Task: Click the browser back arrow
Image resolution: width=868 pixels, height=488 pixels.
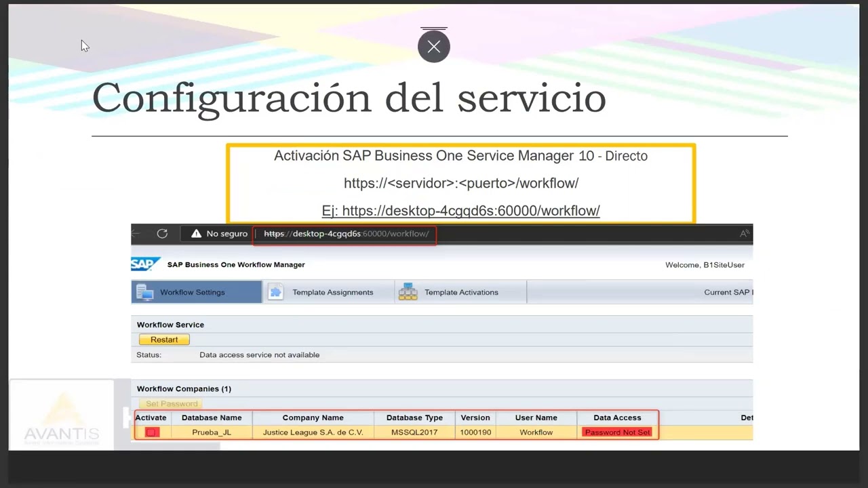Action: (136, 233)
